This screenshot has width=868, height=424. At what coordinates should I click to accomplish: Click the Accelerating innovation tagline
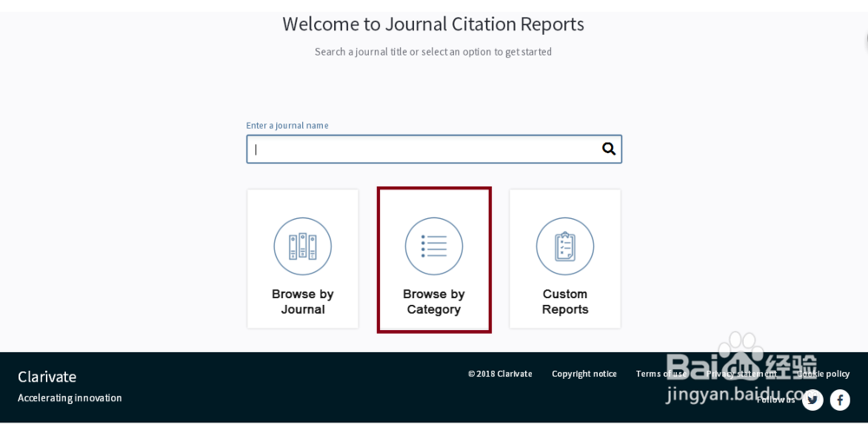(69, 398)
